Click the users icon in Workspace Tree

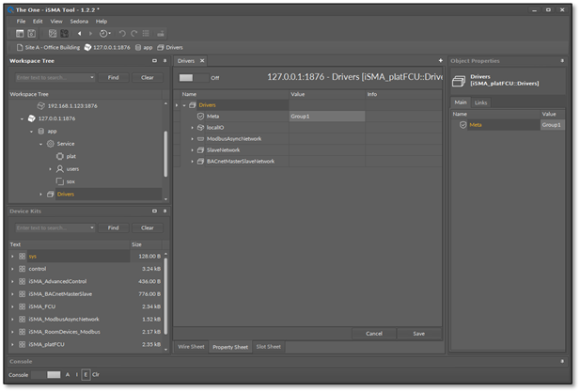tap(60, 169)
